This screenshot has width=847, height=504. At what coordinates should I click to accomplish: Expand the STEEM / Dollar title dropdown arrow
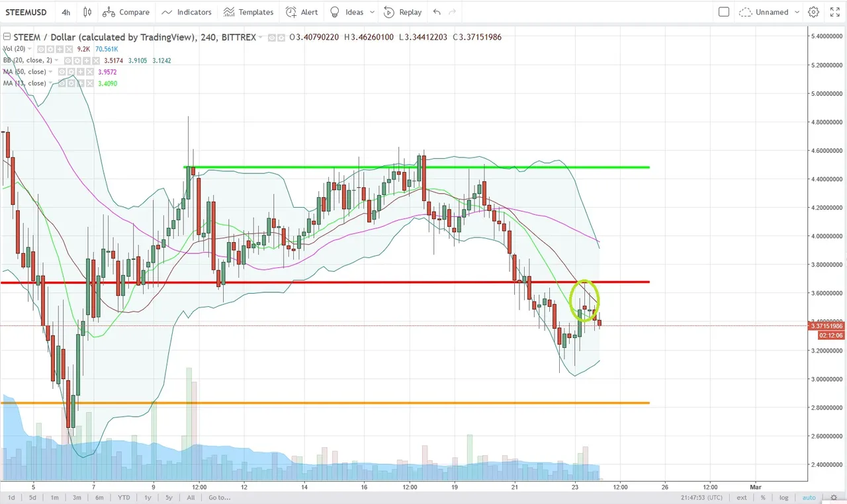pos(260,38)
